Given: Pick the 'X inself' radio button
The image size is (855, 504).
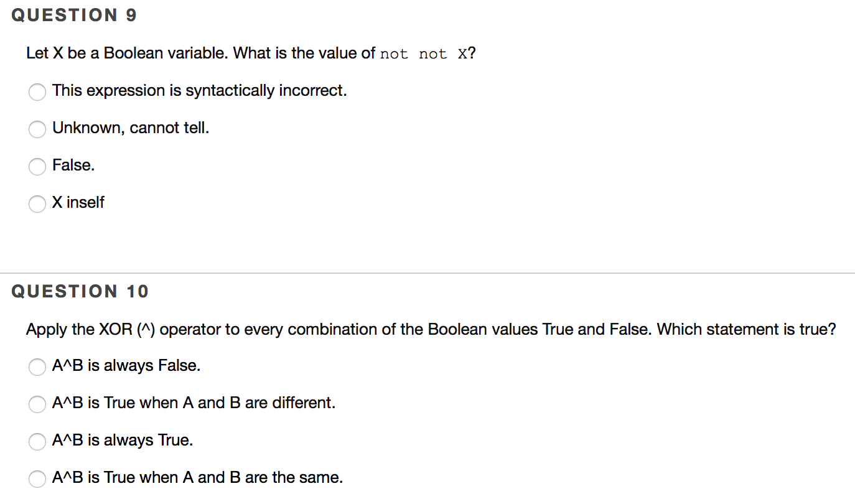Looking at the screenshot, I should [37, 204].
